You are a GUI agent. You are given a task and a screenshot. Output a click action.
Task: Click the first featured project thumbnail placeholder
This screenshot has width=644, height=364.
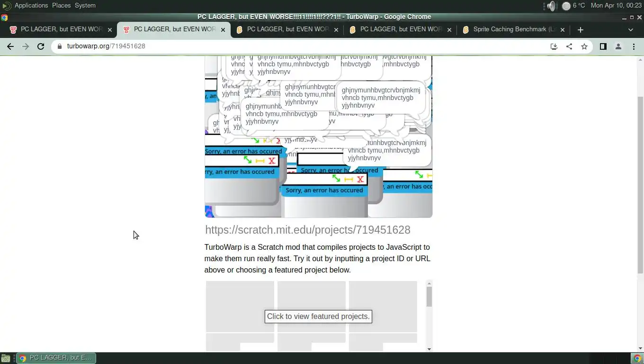point(240,307)
